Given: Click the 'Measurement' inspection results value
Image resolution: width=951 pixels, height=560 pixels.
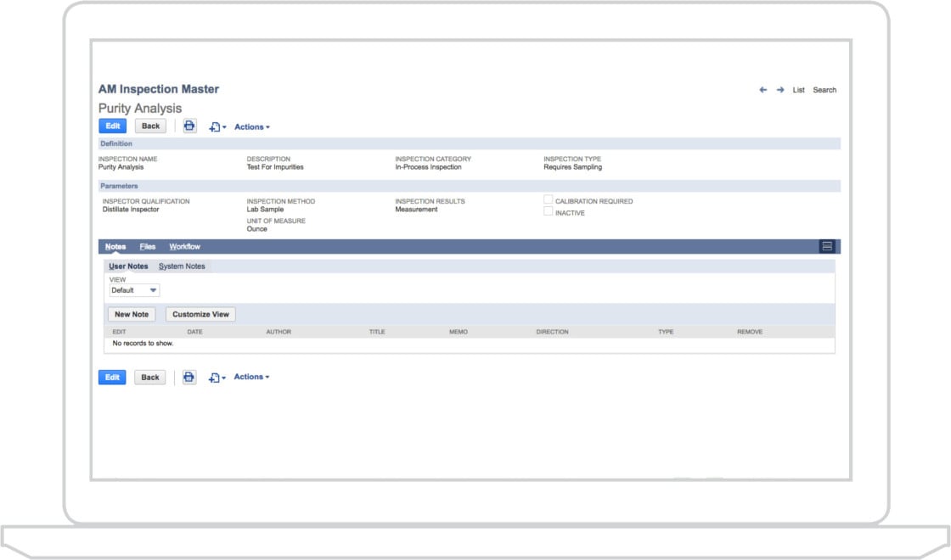Looking at the screenshot, I should 416,210.
